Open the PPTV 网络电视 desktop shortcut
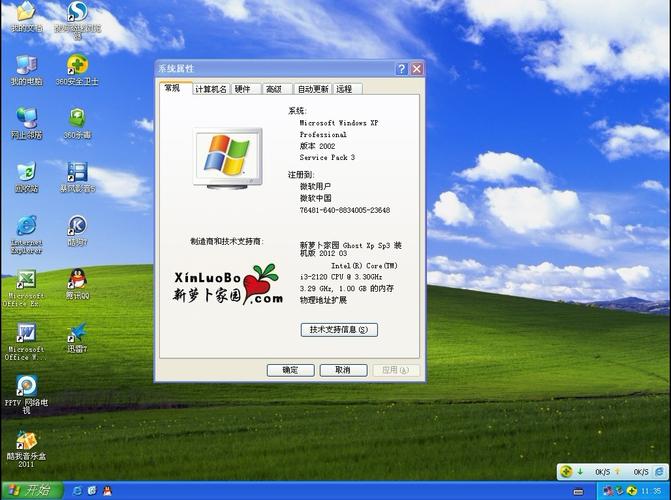This screenshot has height=500, width=671. (x=26, y=387)
